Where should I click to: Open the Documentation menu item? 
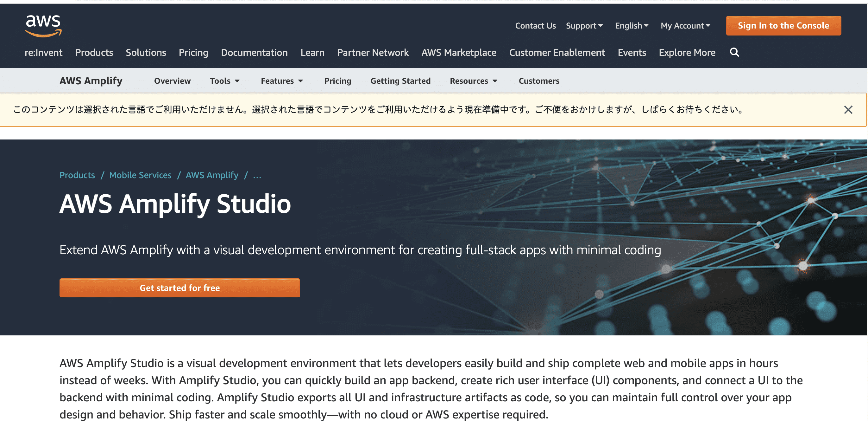[254, 53]
